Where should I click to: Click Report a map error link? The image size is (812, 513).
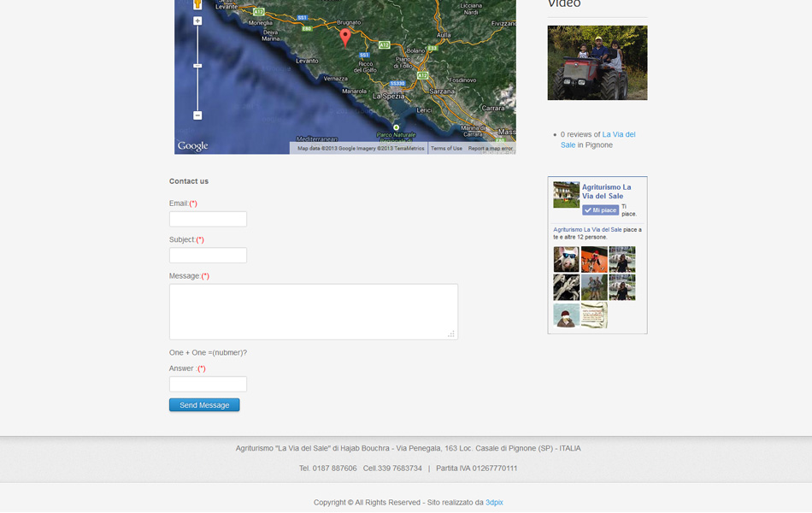point(490,148)
